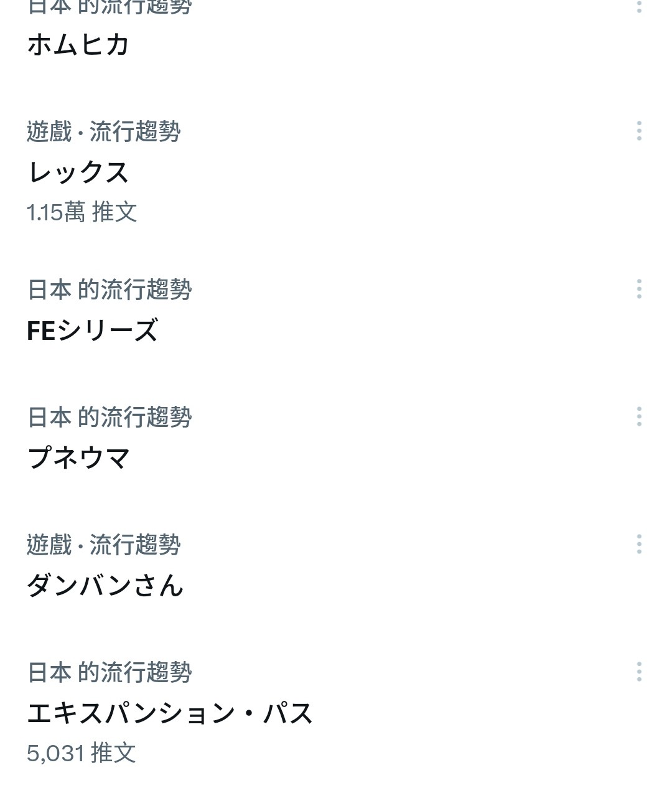This screenshot has width=672, height=788.
Task: Open more options for レックス trend
Action: 639,131
